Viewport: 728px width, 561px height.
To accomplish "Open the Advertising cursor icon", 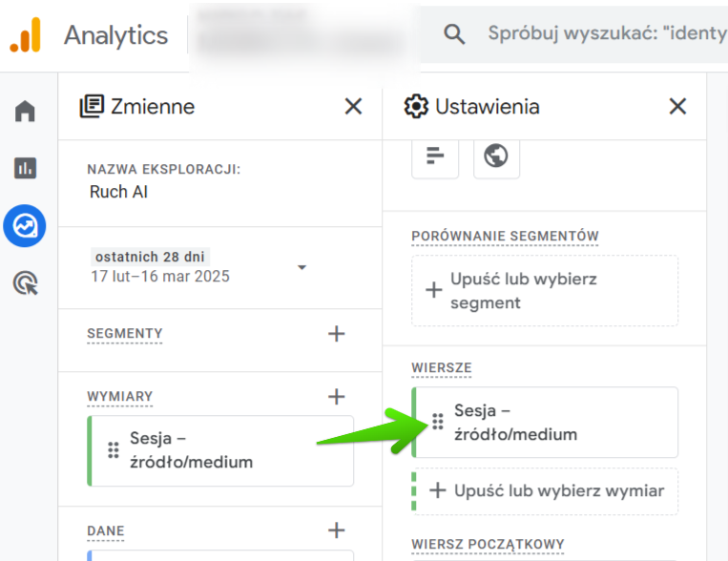I will [x=25, y=283].
